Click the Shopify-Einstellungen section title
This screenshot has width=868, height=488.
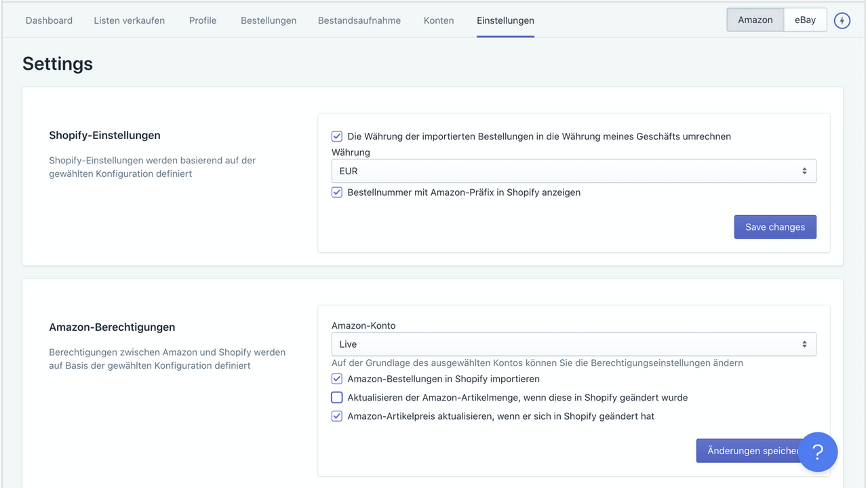104,136
